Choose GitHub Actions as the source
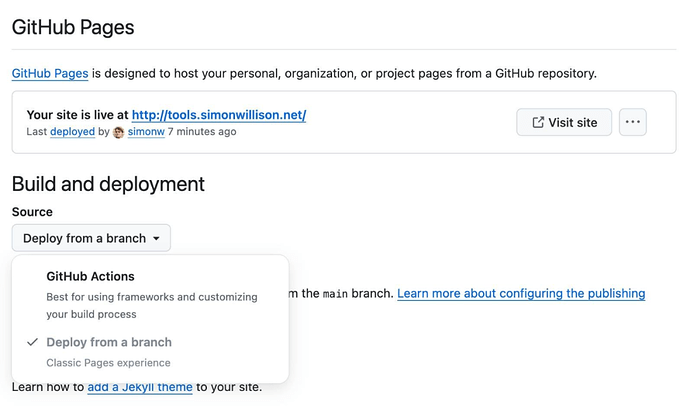 [x=90, y=276]
